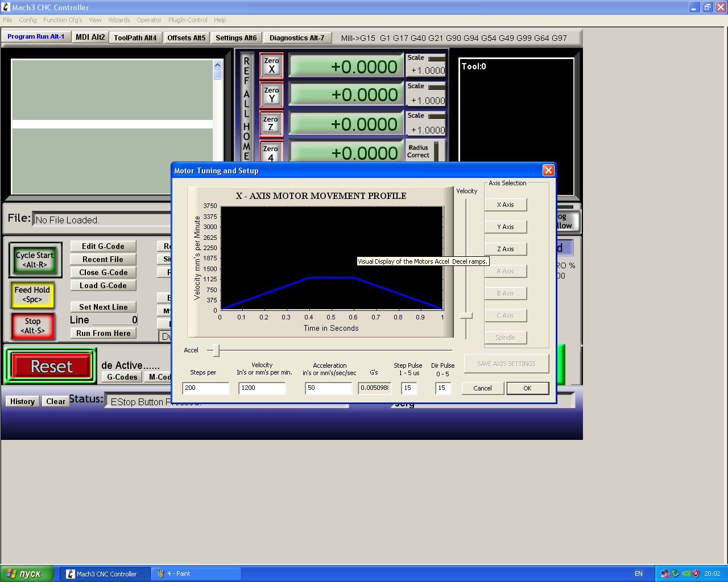The image size is (728, 582).
Task: Click the Cycle Start button
Action: (x=35, y=260)
